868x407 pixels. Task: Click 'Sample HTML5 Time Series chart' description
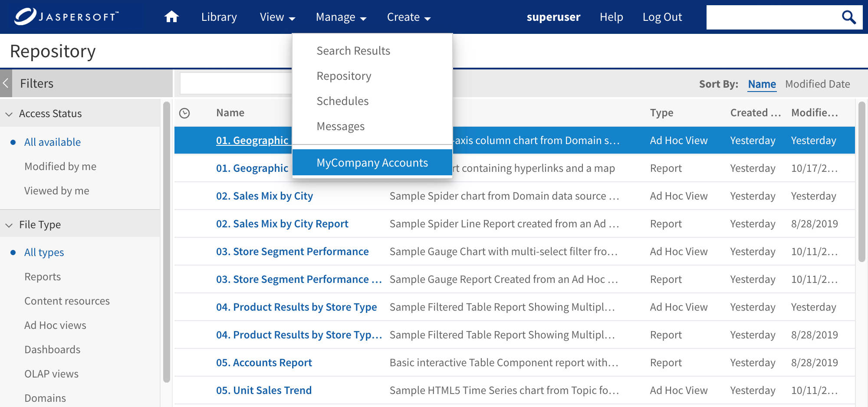click(x=504, y=390)
